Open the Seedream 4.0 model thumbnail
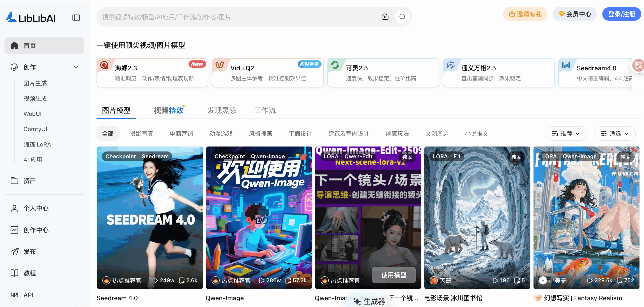 tap(150, 218)
